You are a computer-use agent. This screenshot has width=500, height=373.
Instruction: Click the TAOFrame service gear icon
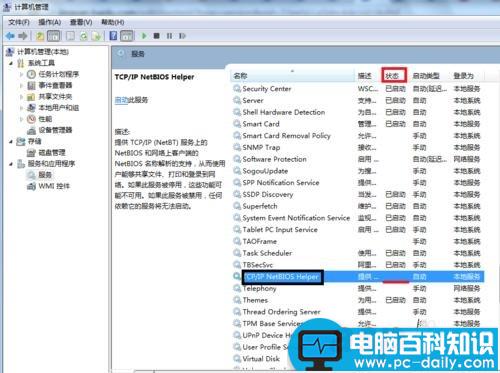point(237,241)
